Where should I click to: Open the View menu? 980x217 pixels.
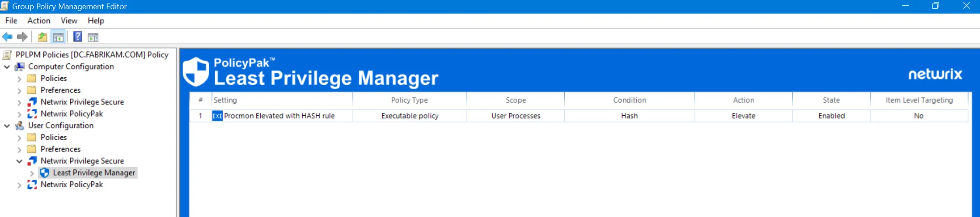69,21
